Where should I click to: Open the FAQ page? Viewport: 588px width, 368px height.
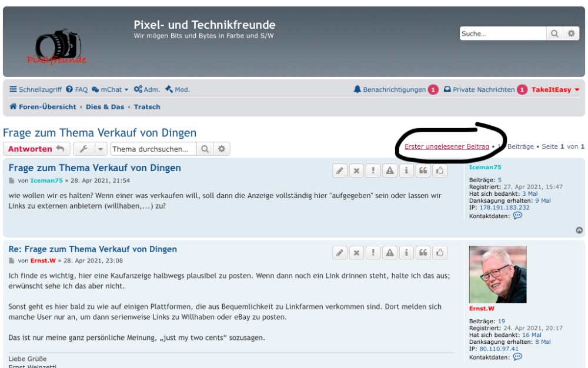click(x=76, y=89)
